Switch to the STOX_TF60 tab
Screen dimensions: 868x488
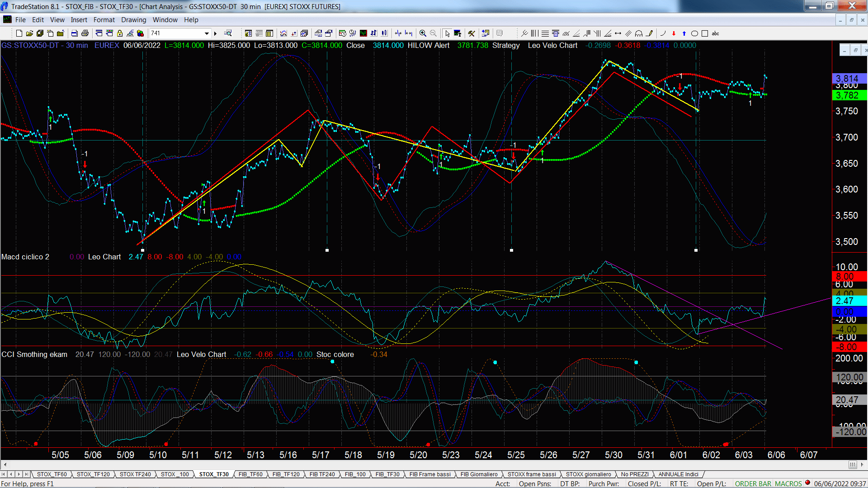pyautogui.click(x=52, y=474)
